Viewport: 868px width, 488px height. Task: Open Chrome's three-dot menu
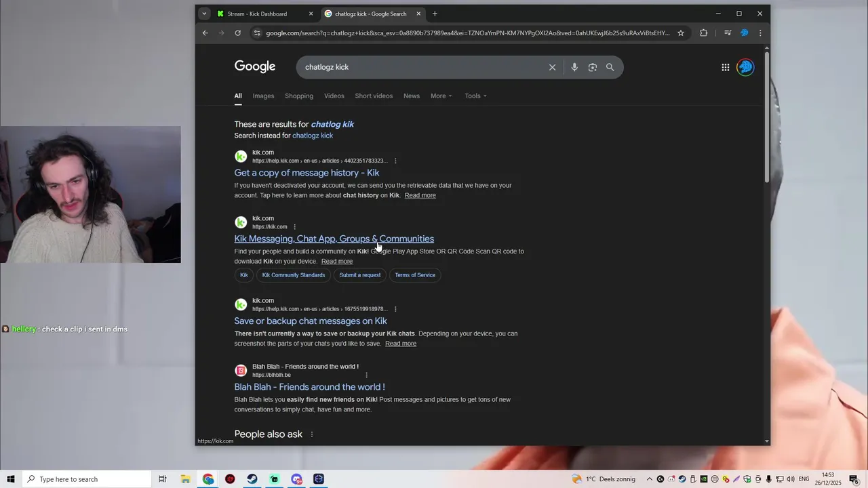[x=760, y=33]
